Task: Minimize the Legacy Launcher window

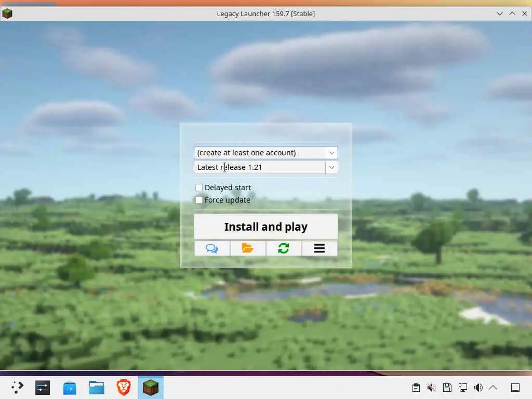Action: [x=500, y=14]
